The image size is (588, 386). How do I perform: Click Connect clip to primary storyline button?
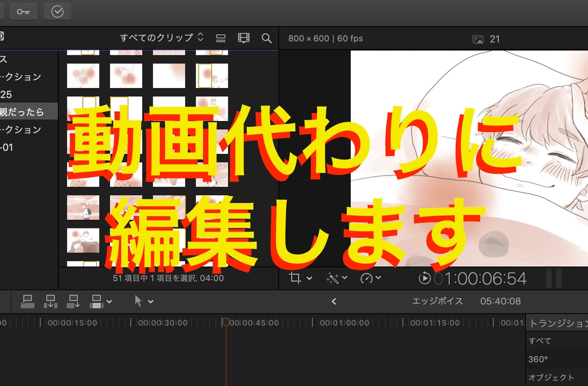(28, 302)
